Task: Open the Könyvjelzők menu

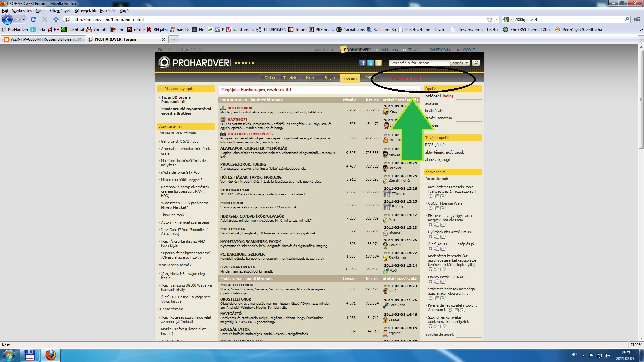Action: 85,11
